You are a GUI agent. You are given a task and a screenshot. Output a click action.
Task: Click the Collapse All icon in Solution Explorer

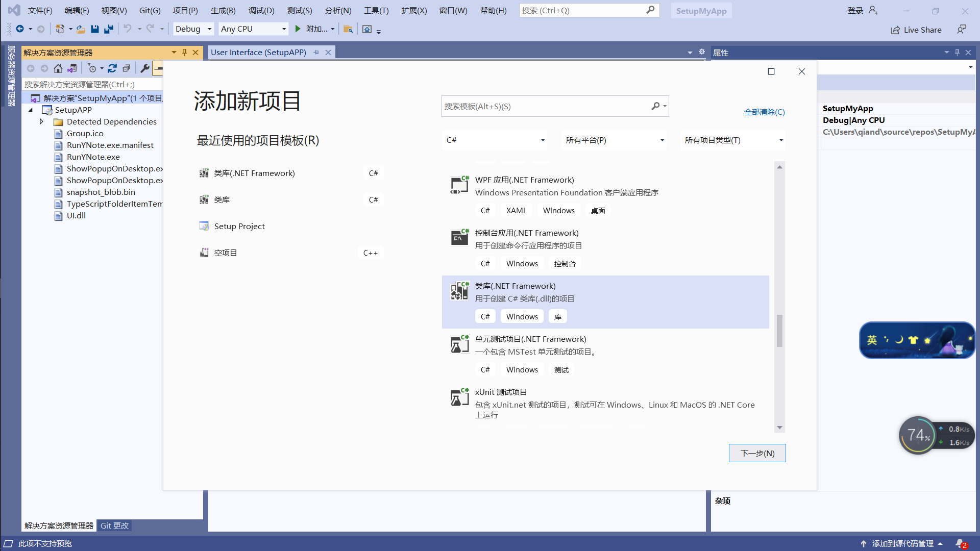pos(126,68)
